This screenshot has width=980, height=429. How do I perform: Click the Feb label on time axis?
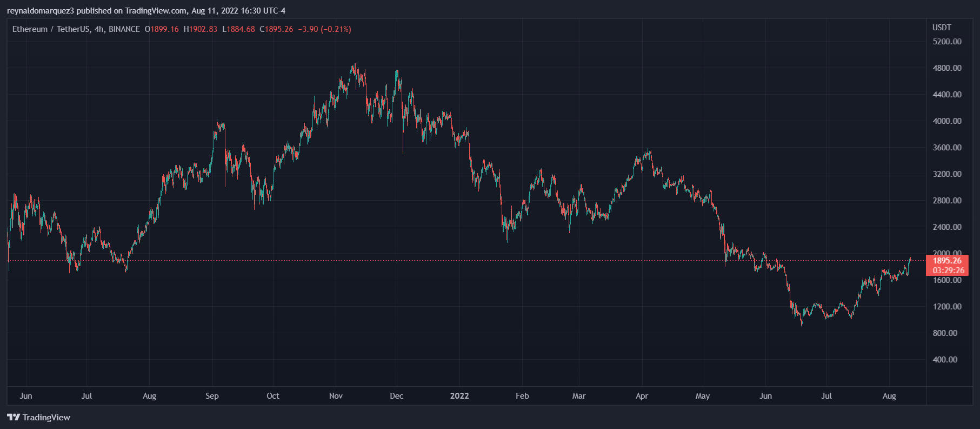pos(522,396)
